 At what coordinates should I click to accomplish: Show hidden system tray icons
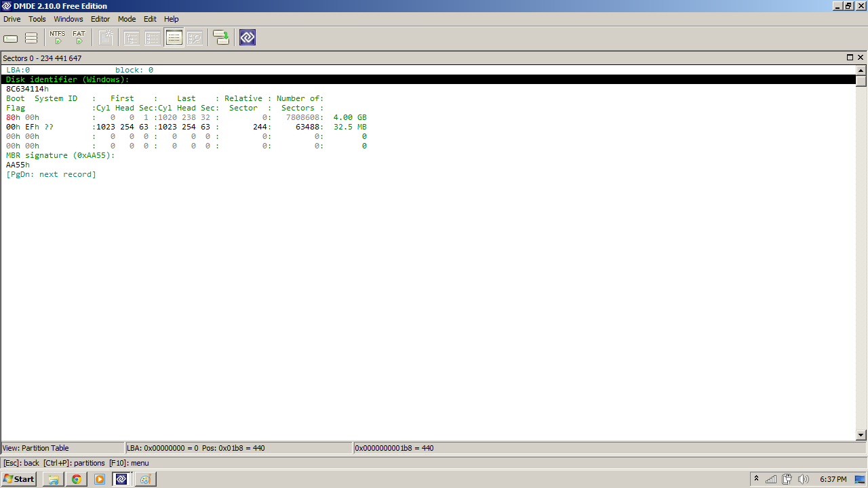pos(756,479)
